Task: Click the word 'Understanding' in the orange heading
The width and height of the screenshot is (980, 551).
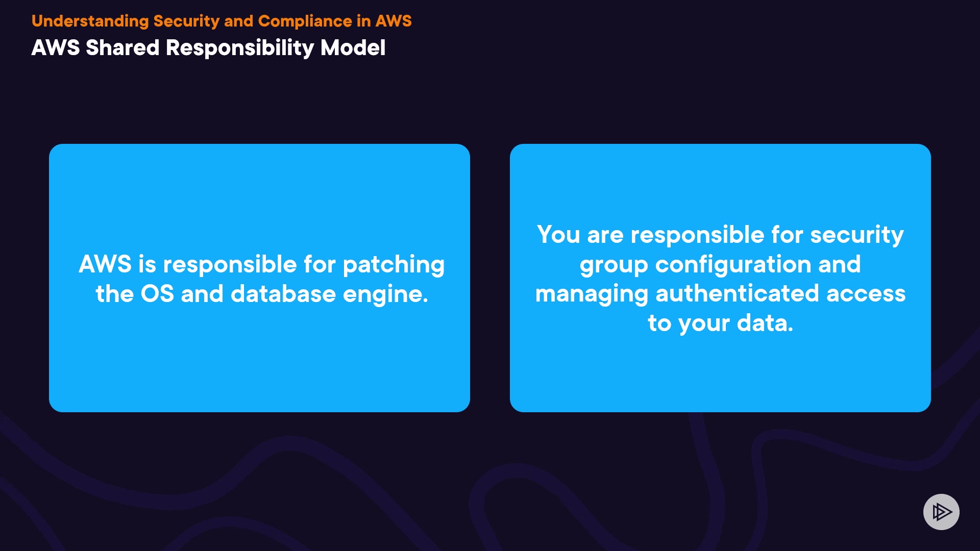Action: click(90, 21)
